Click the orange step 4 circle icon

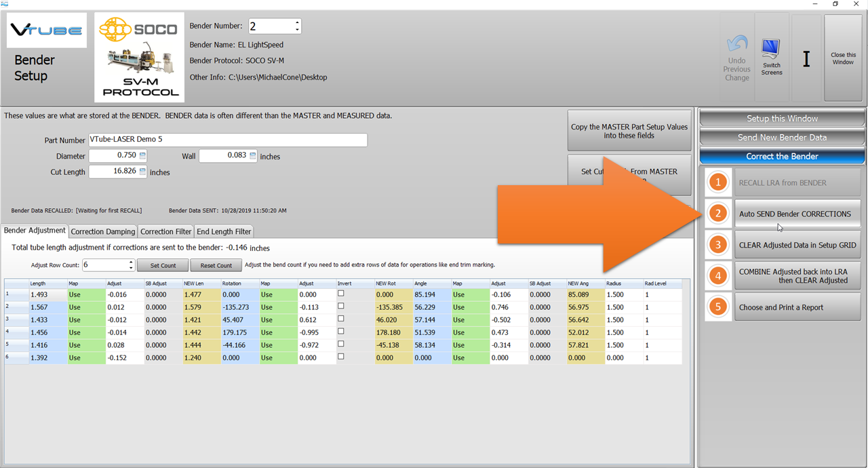[718, 276]
